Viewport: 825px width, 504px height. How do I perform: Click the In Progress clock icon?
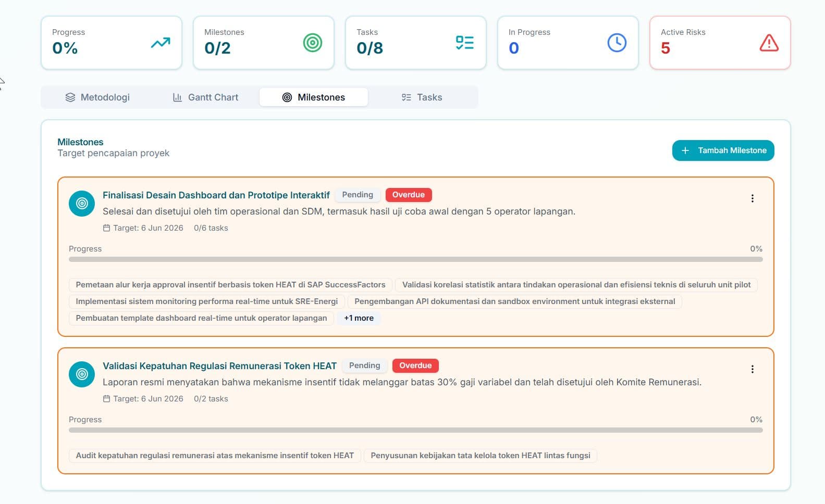coord(617,43)
